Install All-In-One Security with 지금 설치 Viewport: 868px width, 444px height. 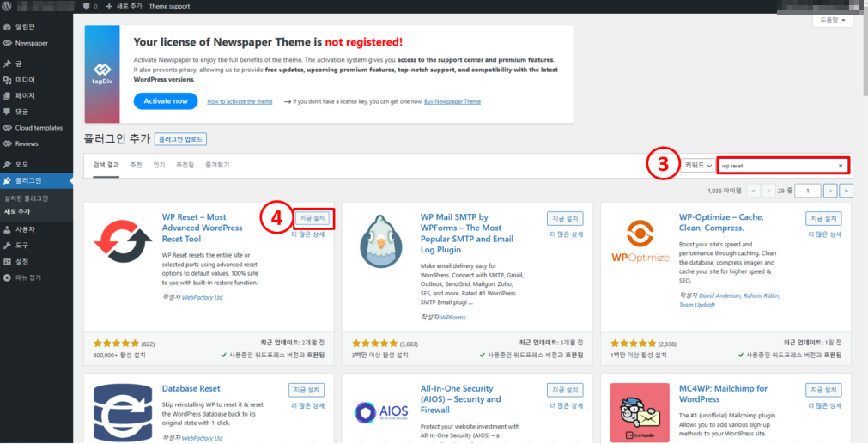pos(565,390)
